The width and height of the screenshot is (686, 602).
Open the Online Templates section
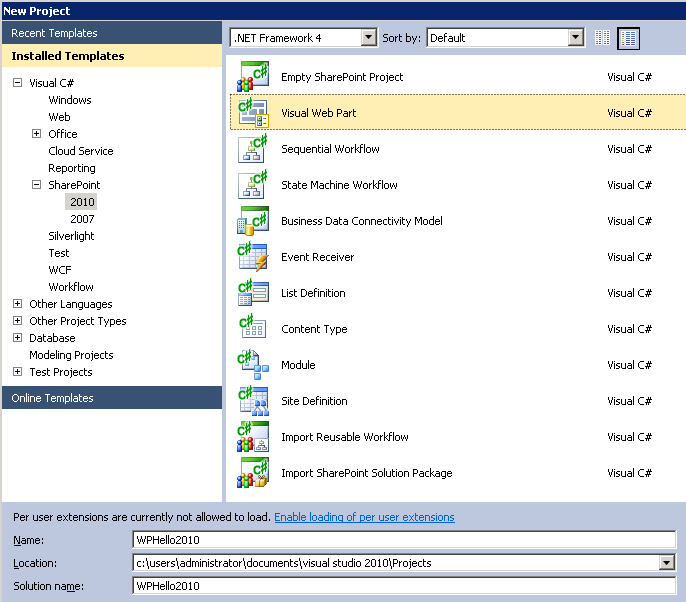pyautogui.click(x=112, y=398)
